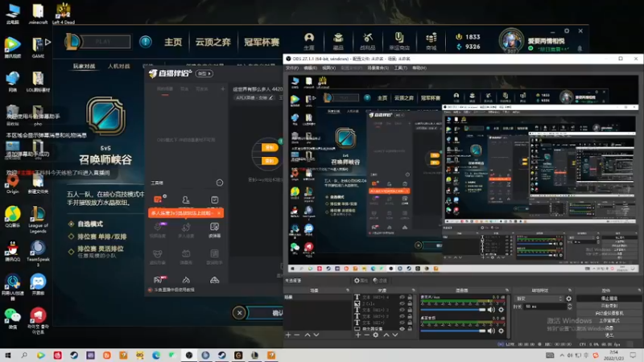Toggle lock on first OBS source row
Viewport: 644px width, 362px height.
(x=410, y=297)
